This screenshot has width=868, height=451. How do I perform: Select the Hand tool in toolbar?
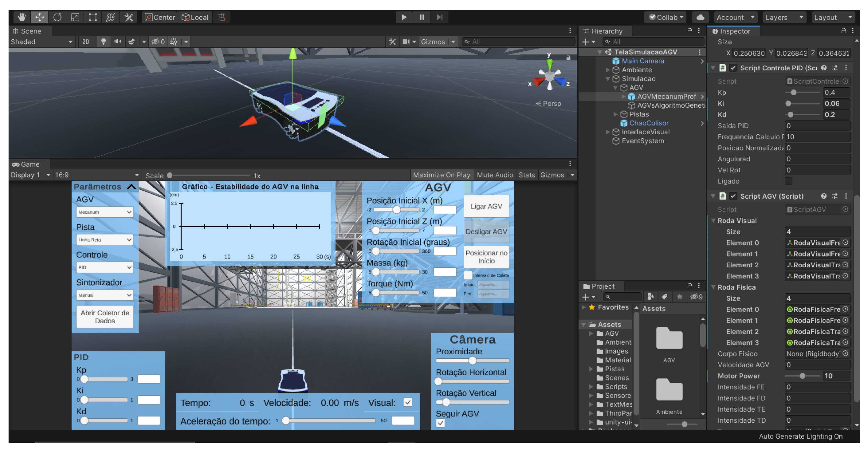[22, 17]
